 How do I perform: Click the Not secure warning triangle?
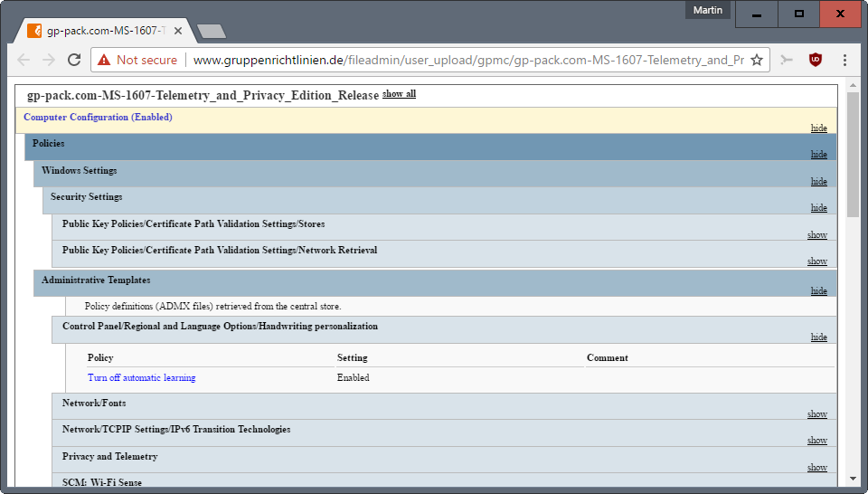coord(104,60)
